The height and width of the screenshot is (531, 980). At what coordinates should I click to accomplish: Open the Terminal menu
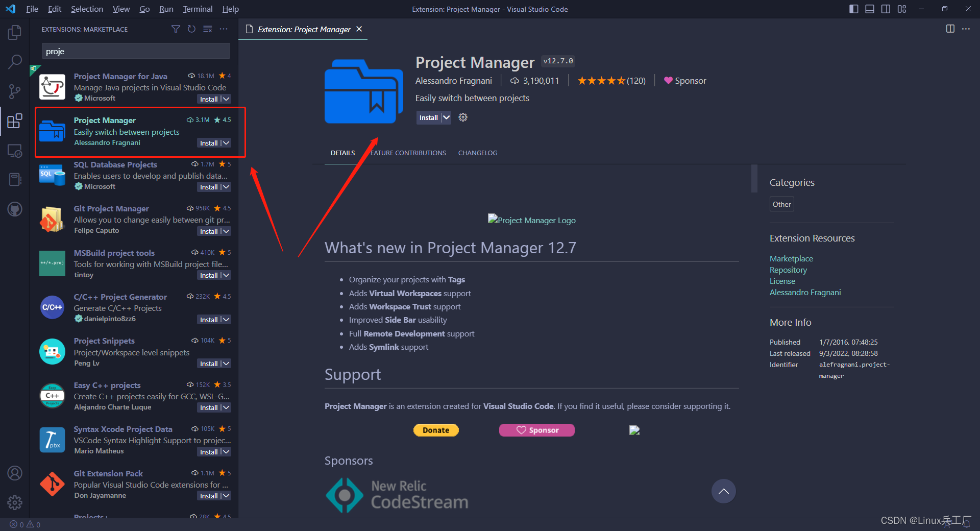[x=197, y=9]
